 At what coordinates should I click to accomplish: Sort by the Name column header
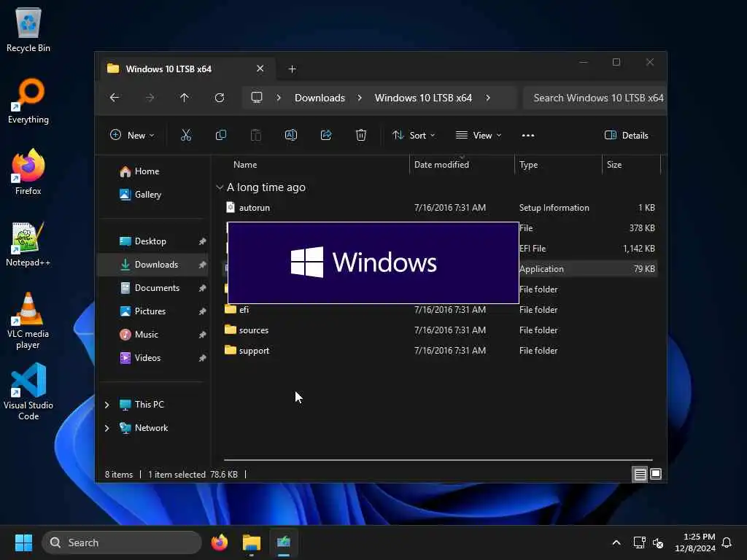pyautogui.click(x=245, y=165)
